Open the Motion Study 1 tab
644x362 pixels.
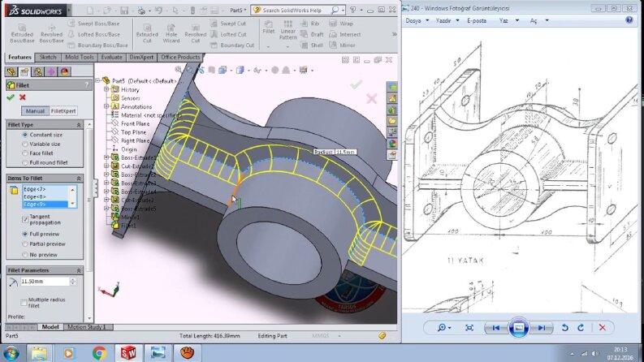point(86,327)
